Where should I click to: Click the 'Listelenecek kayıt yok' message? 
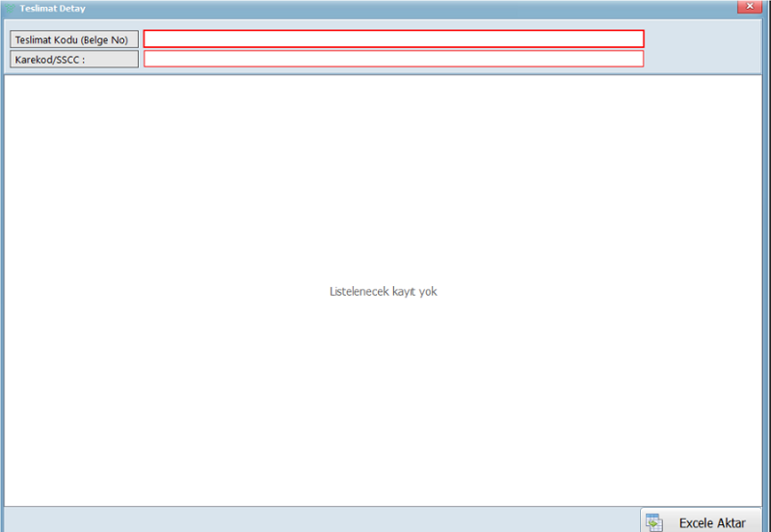point(383,291)
